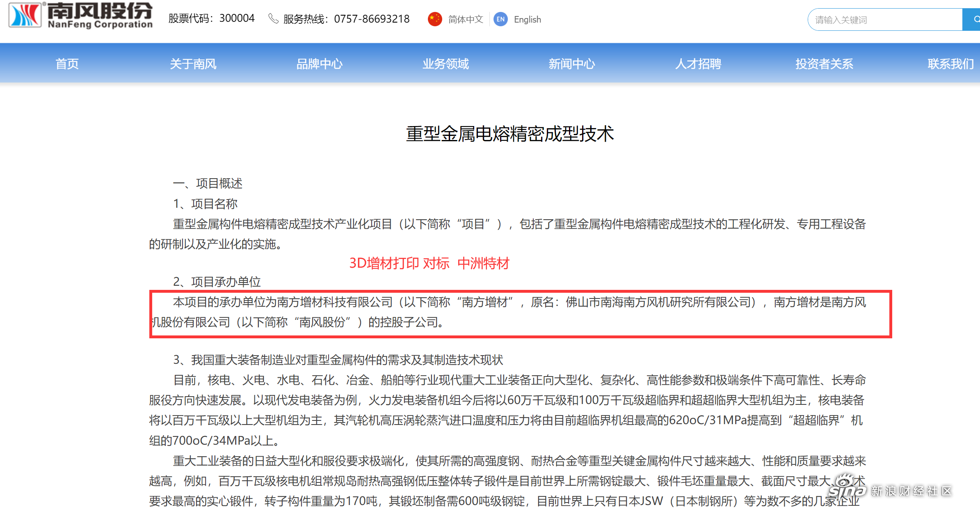
Task: Click the search magnifier button
Action: click(x=972, y=19)
